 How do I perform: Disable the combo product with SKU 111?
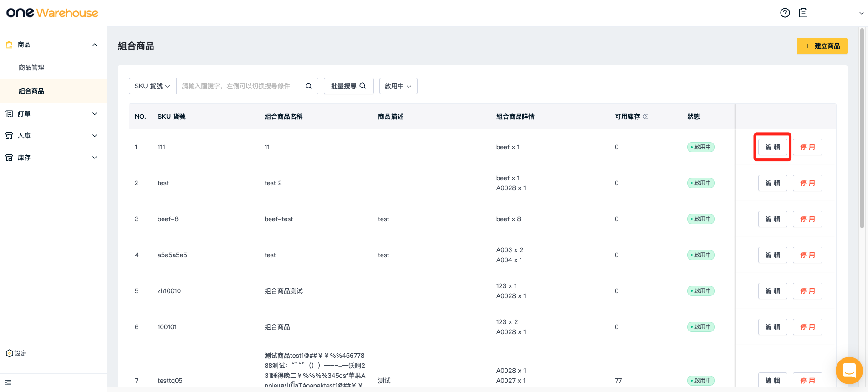807,147
